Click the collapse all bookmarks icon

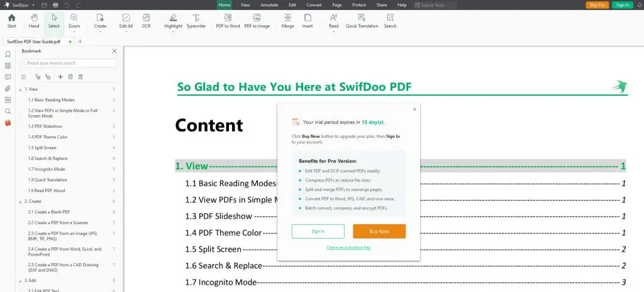[48, 77]
